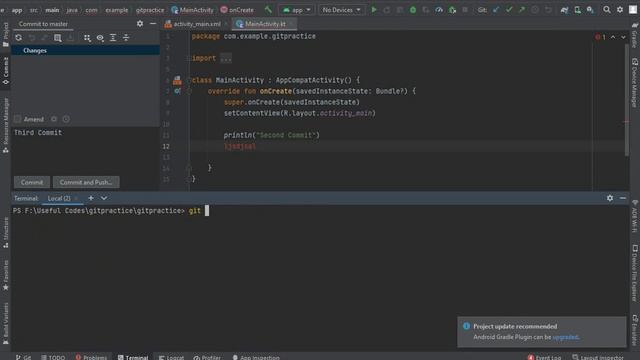Viewport: 640px width, 360px height.
Task: Open commit options gear beside Amend
Action: point(54,119)
